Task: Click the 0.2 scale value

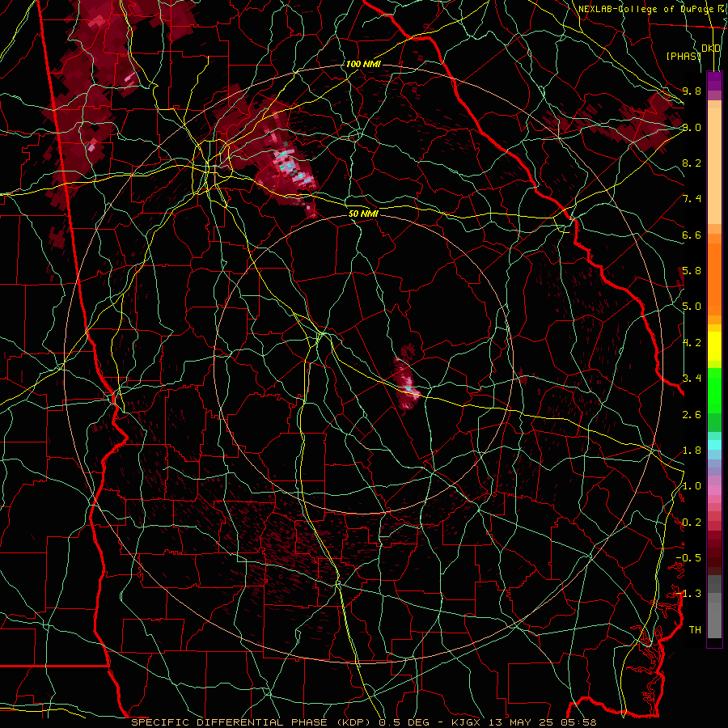Action: pyautogui.click(x=692, y=523)
